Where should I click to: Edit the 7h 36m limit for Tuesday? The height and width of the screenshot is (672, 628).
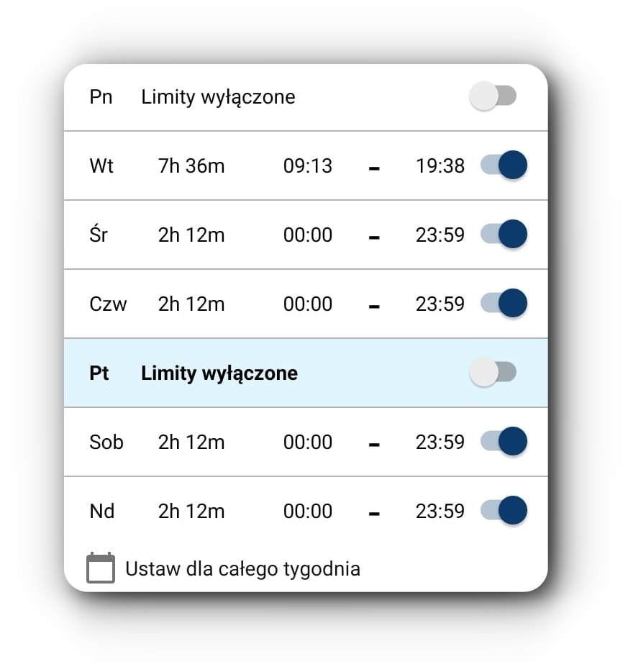[191, 166]
